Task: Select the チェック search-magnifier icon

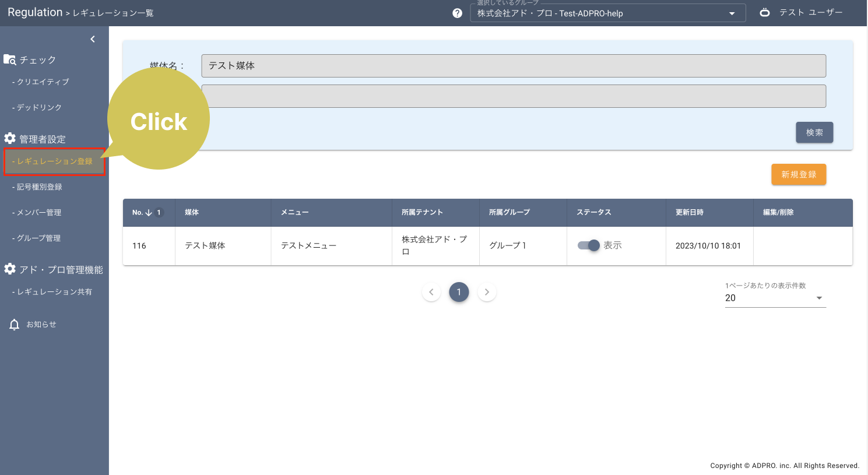Action: [10, 59]
